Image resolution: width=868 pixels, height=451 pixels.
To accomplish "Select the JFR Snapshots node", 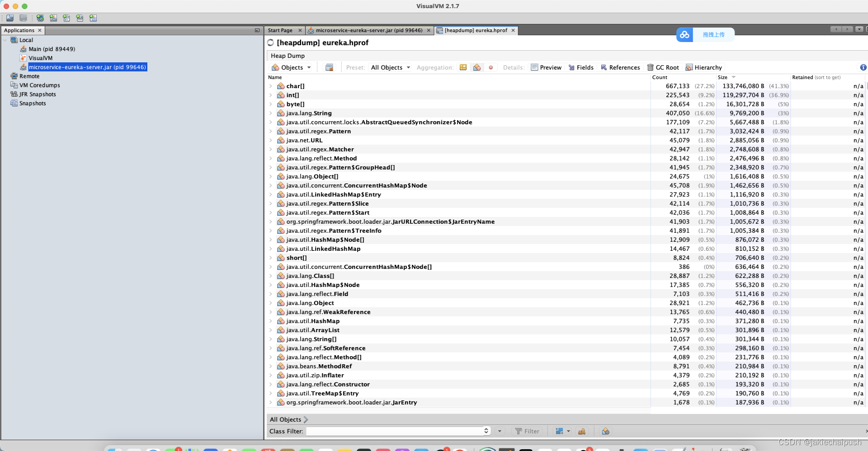I will click(38, 94).
